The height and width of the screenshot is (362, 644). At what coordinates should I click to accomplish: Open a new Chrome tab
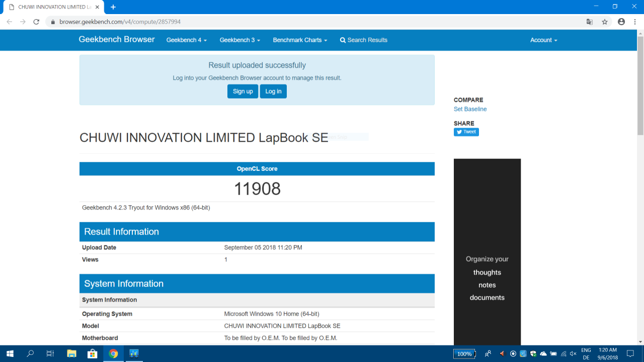coord(113,7)
